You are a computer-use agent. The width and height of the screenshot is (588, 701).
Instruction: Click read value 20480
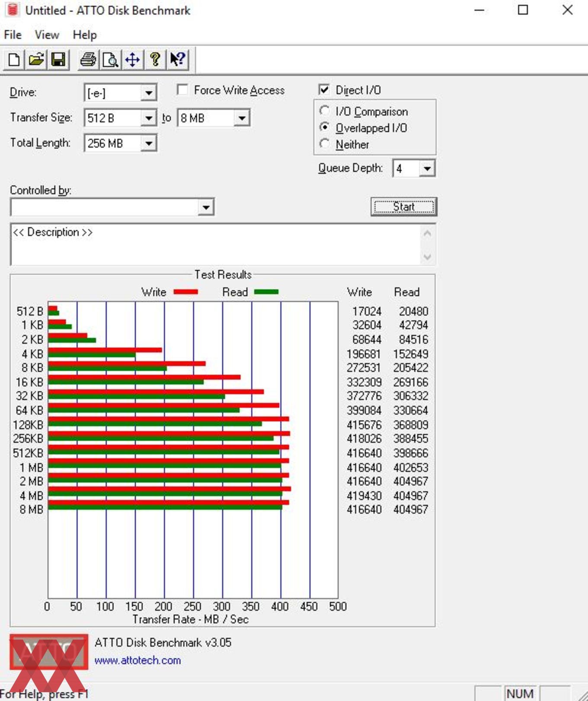pyautogui.click(x=413, y=311)
